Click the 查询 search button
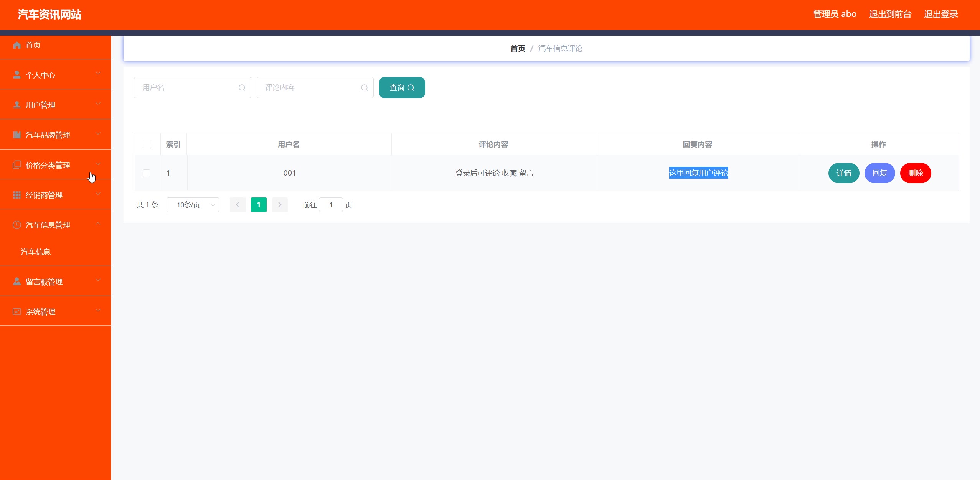 click(402, 88)
